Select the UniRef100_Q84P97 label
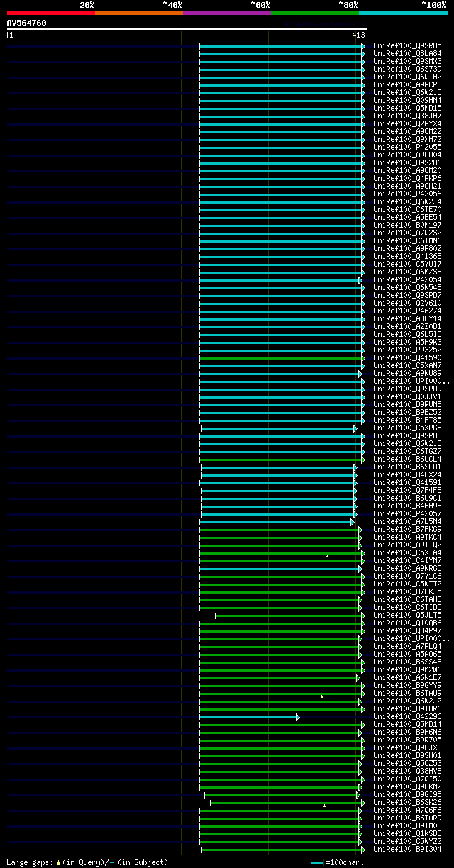Screen dimensions: 454x868 pos(407,630)
